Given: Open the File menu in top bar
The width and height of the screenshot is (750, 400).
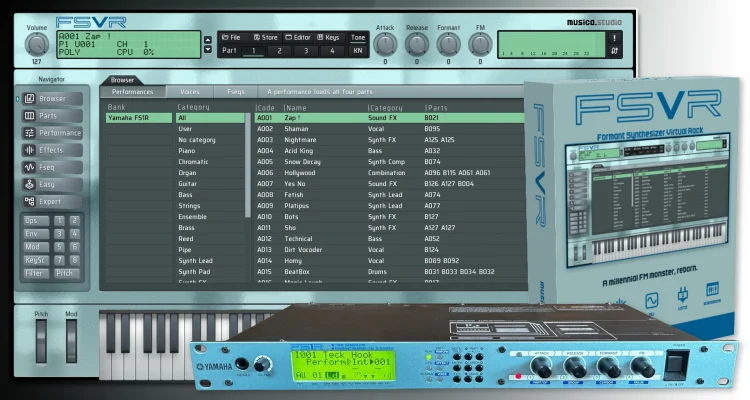Looking at the screenshot, I should tap(232, 37).
